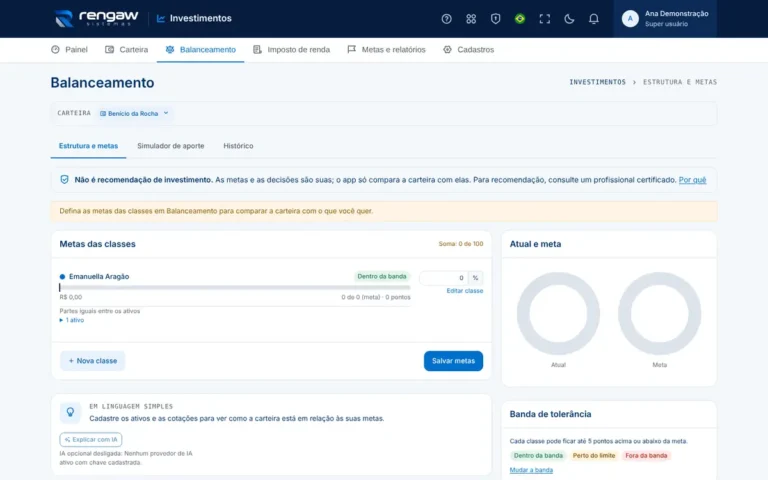Change language via Brazil flag icon
Screen dimensions: 768x480
click(x=520, y=19)
